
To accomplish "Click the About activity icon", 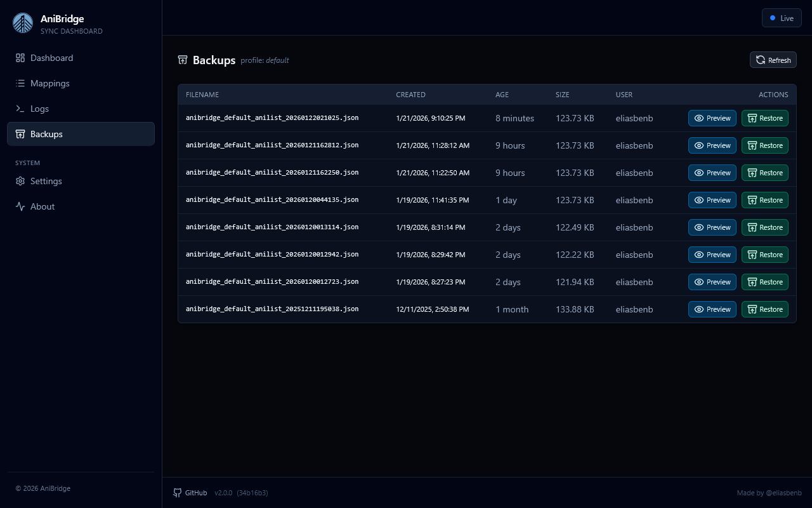I will coord(20,206).
